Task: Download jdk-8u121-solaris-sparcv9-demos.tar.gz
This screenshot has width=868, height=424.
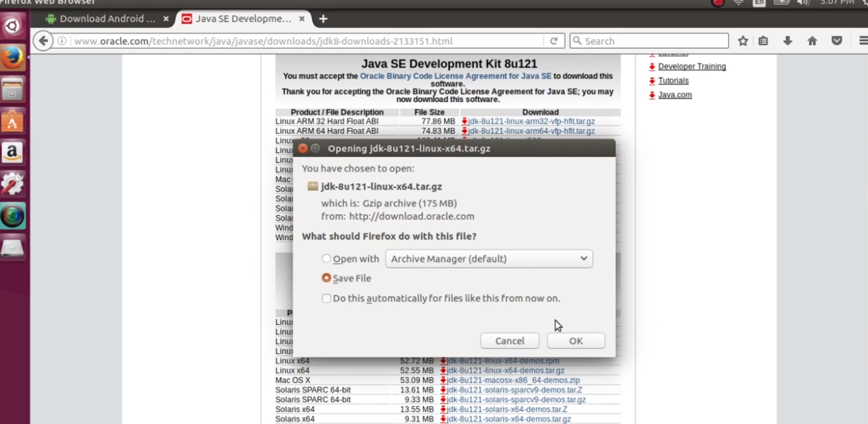Action: point(516,400)
